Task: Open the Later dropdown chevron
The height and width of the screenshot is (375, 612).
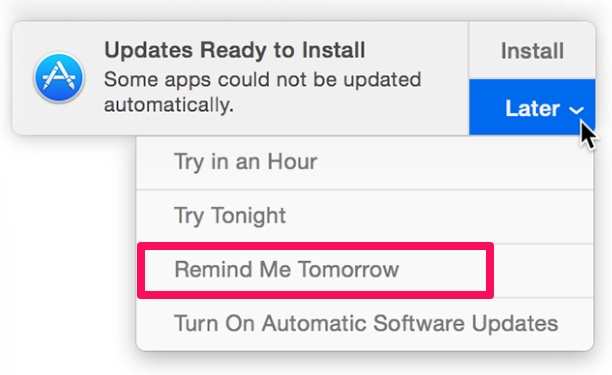Action: (x=576, y=110)
